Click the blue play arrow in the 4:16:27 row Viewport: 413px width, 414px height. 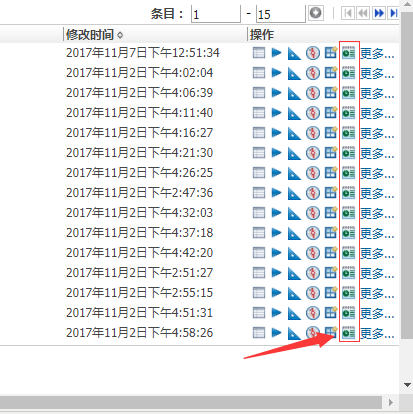coord(276,133)
